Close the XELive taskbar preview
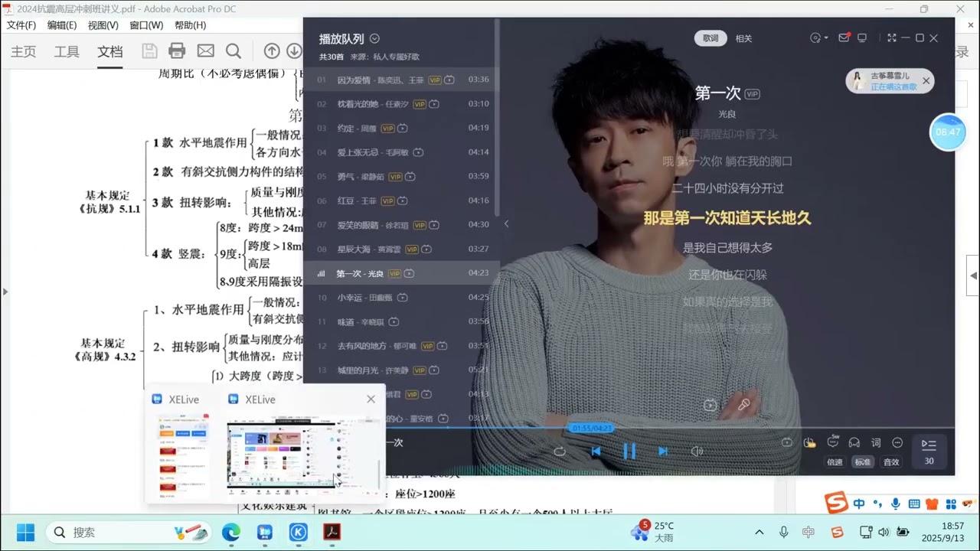Screen dimensions: 980x551 tap(371, 399)
